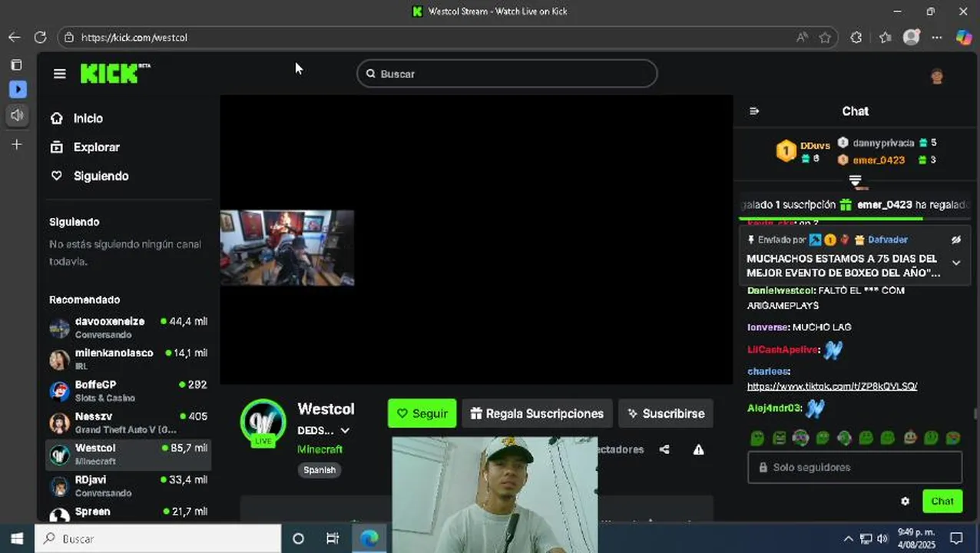Image resolution: width=980 pixels, height=553 pixels.
Task: Collapse the chat panel icon
Action: (x=754, y=111)
